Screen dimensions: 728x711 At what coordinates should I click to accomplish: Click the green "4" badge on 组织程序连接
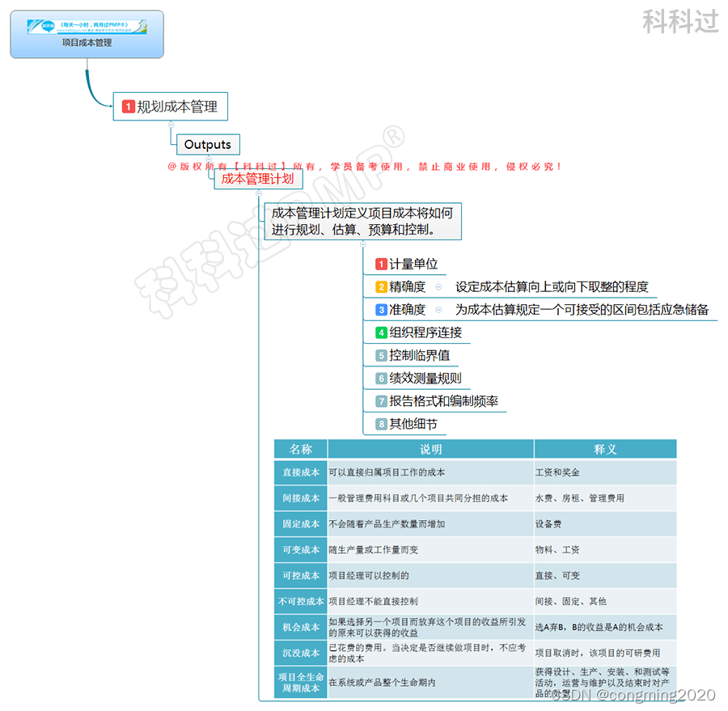point(380,332)
